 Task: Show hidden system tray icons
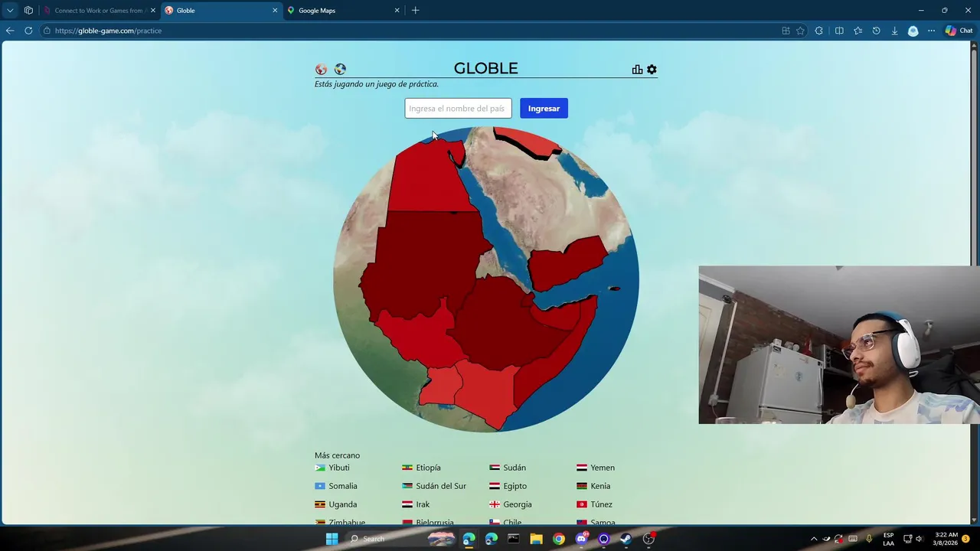(x=814, y=539)
